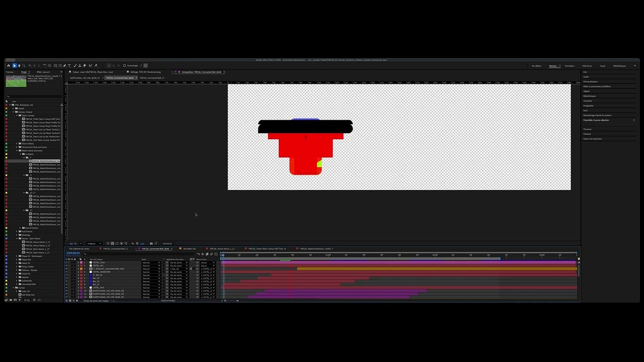Click the snapshot camera icon below viewer
Viewport: 644px width, 362px height.
point(151,243)
